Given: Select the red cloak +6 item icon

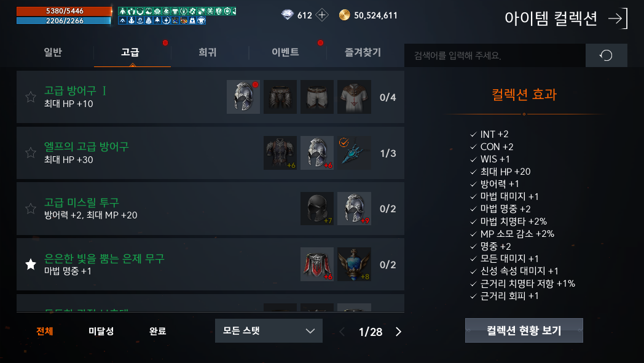Looking at the screenshot, I should (317, 264).
